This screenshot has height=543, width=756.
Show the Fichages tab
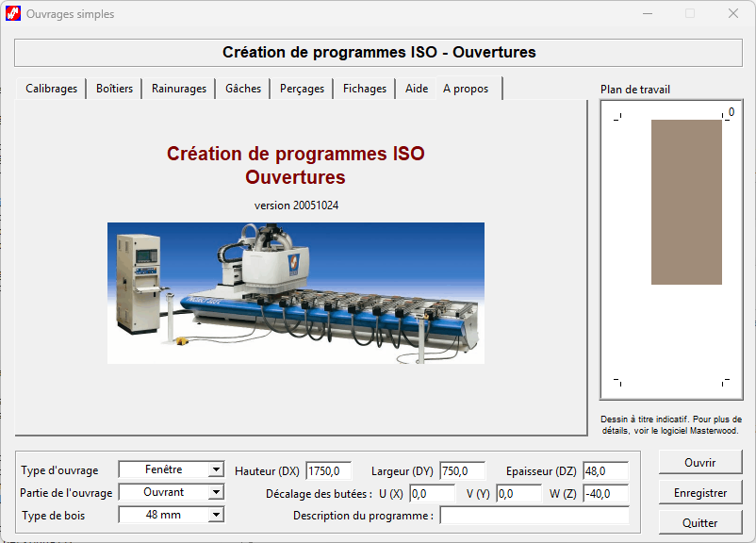pyautogui.click(x=365, y=89)
